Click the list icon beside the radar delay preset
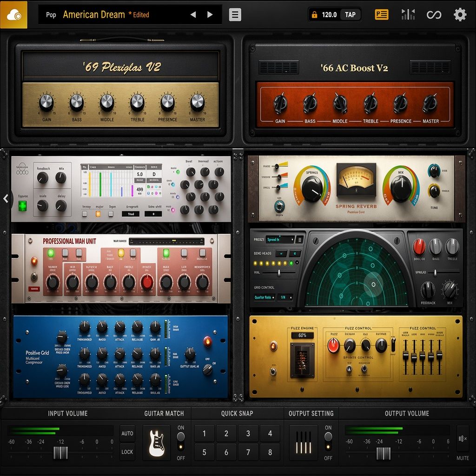The image size is (476, 476). point(300,239)
